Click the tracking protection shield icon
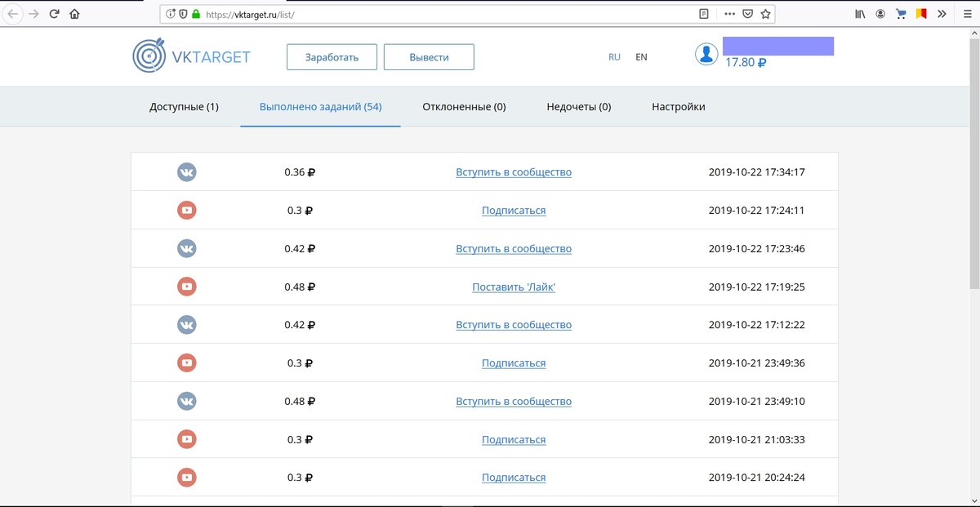The width and height of the screenshot is (980, 507). coord(183,14)
